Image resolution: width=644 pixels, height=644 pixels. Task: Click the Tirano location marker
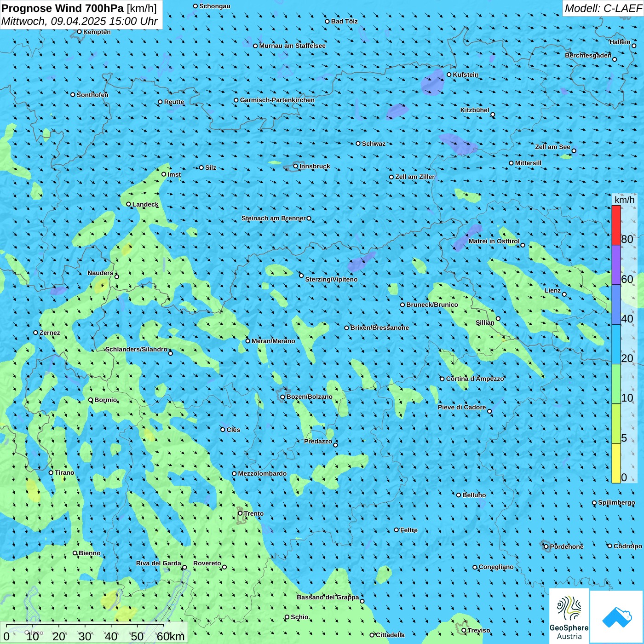click(x=51, y=472)
